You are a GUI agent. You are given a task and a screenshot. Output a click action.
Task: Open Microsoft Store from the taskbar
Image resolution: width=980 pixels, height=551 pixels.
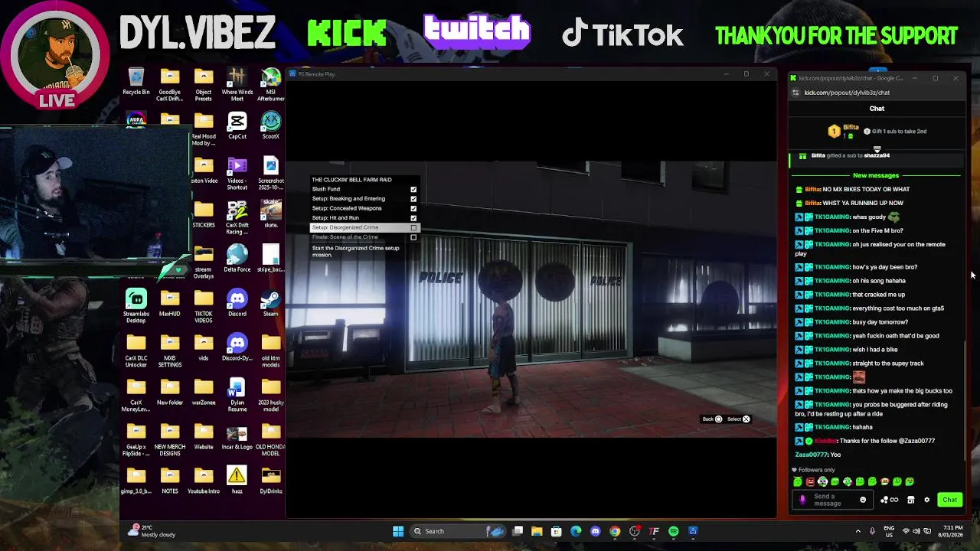click(x=557, y=531)
